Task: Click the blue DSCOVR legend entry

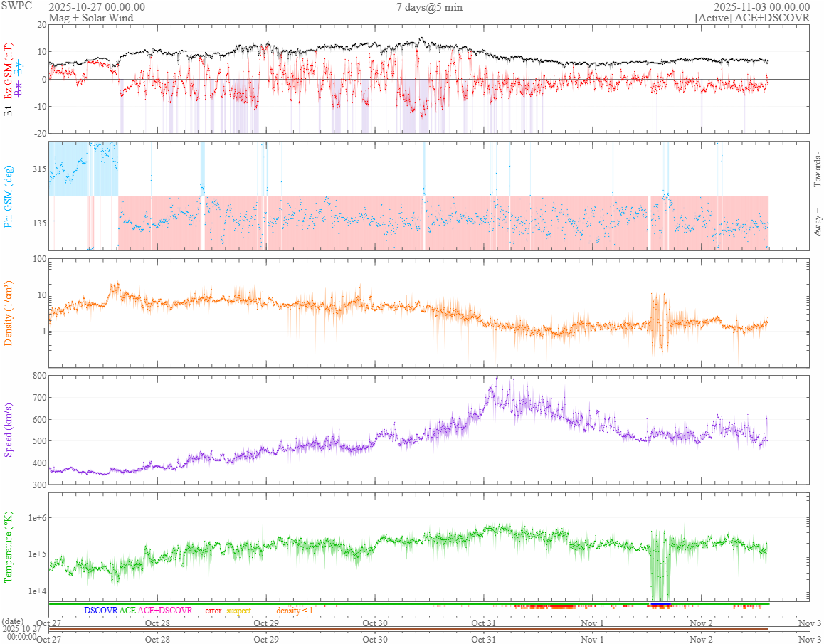Action: point(100,611)
